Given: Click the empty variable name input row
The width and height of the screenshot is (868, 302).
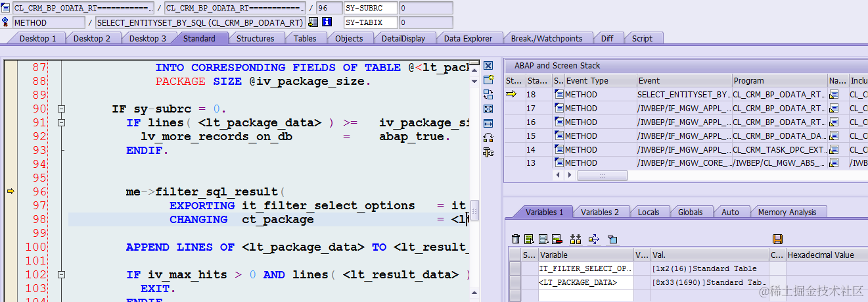Looking at the screenshot, I should 585,295.
